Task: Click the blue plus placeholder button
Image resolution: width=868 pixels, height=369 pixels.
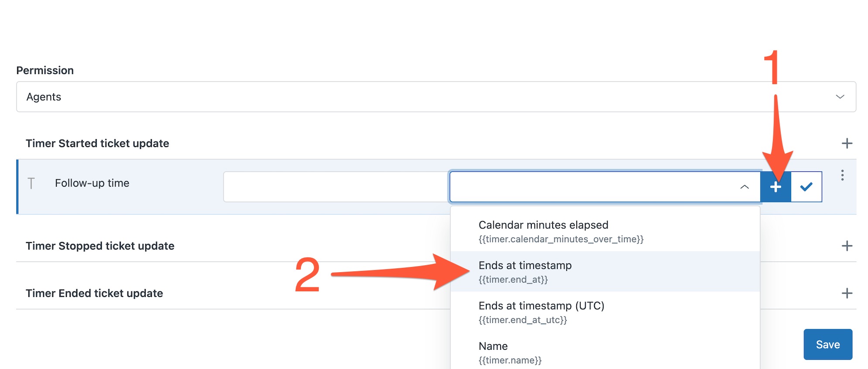Action: click(776, 187)
